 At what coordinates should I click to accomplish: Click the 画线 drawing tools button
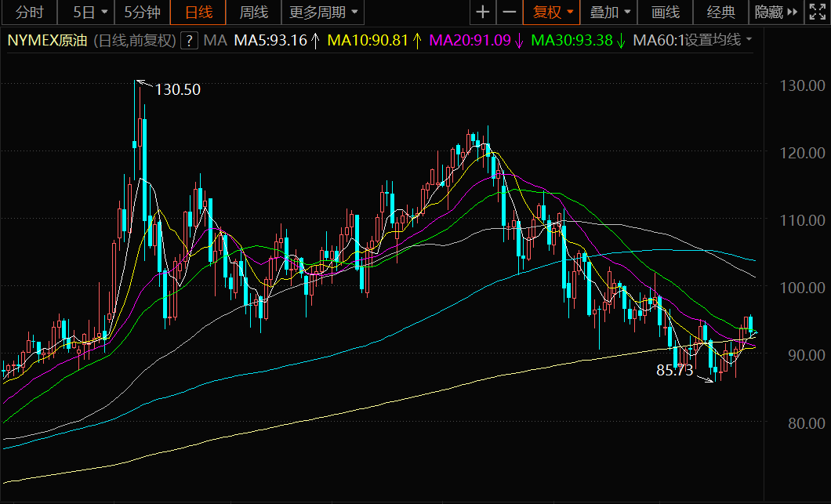click(x=666, y=12)
